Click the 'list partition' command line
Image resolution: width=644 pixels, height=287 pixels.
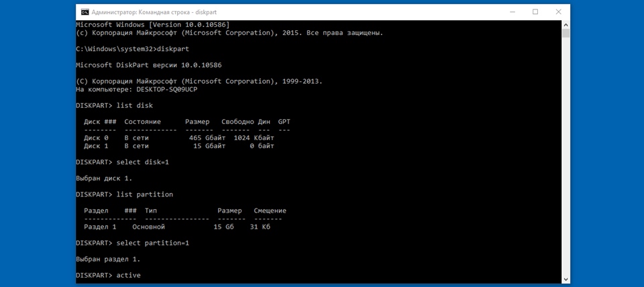(x=144, y=194)
